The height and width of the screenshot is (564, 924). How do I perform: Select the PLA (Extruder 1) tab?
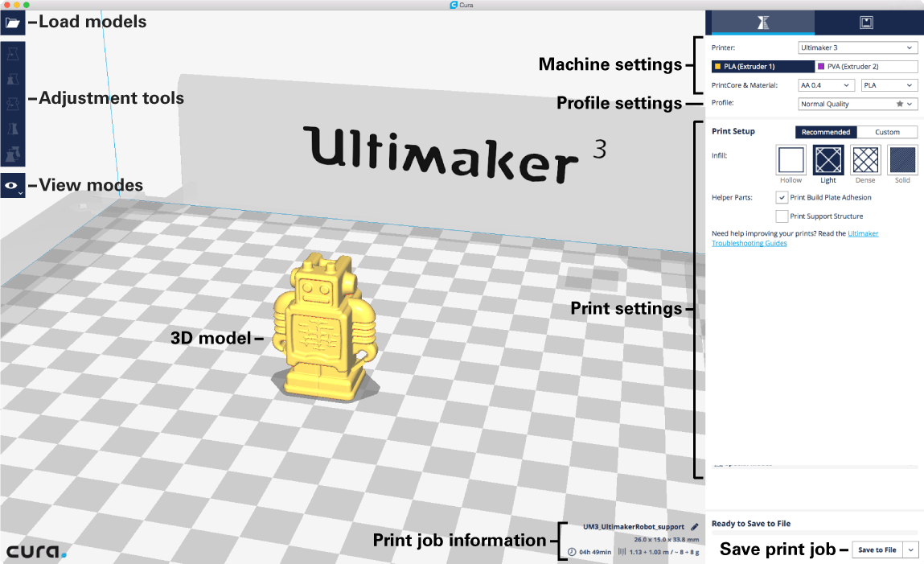tap(763, 67)
